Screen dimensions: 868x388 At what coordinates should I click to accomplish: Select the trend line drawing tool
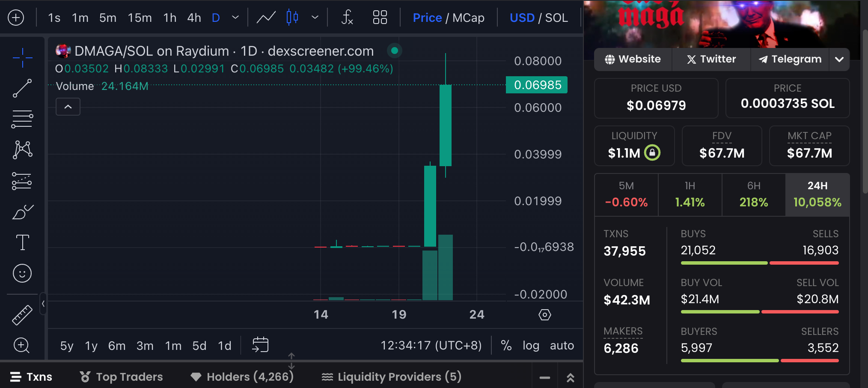click(x=22, y=88)
